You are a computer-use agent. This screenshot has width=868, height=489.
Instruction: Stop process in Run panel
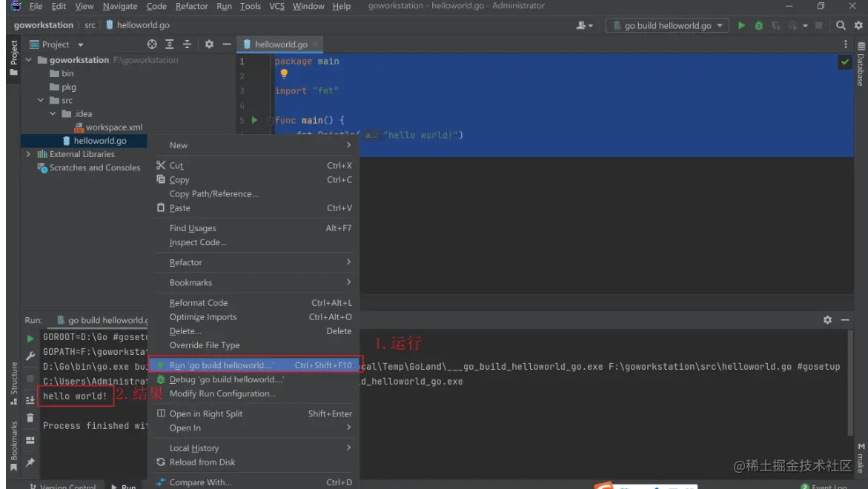tap(30, 379)
